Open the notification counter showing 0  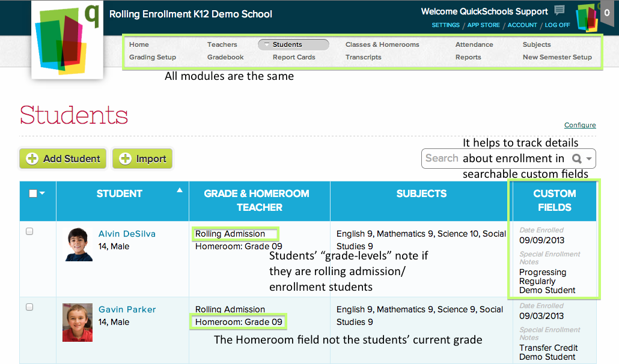[607, 13]
